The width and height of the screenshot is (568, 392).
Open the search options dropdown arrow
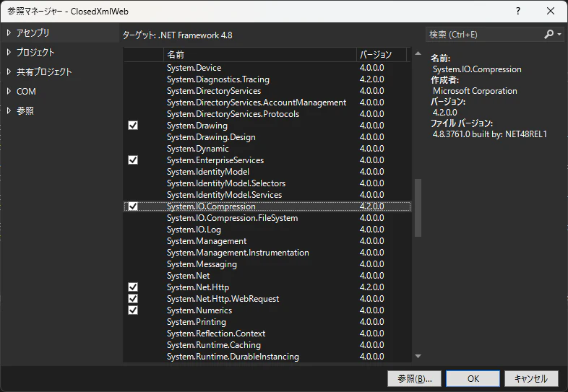559,35
